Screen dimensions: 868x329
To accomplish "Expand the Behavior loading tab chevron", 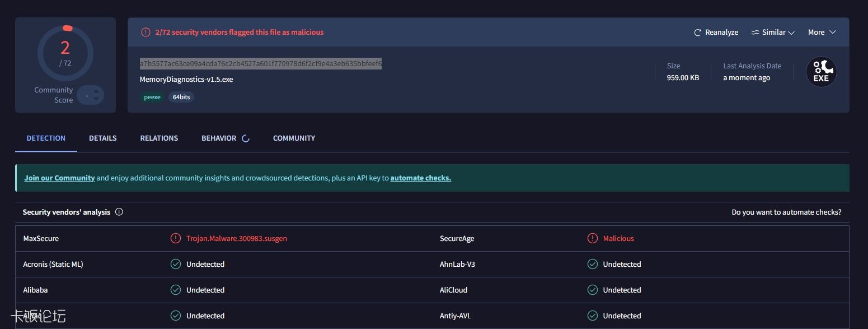I will click(246, 138).
